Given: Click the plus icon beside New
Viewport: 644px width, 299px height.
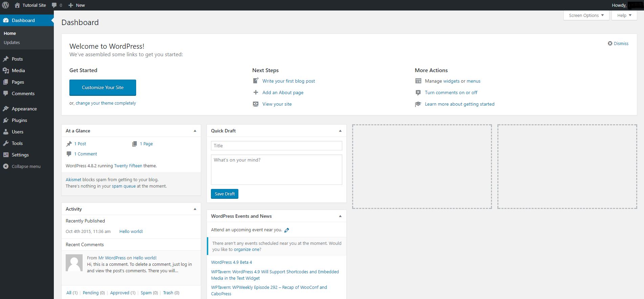Looking at the screenshot, I should click(71, 5).
